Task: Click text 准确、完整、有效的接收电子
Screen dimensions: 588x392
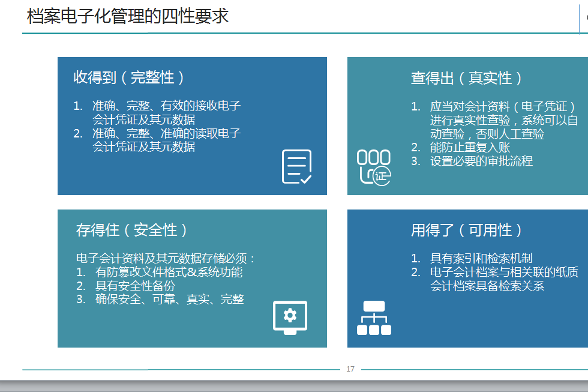Action: pos(167,106)
